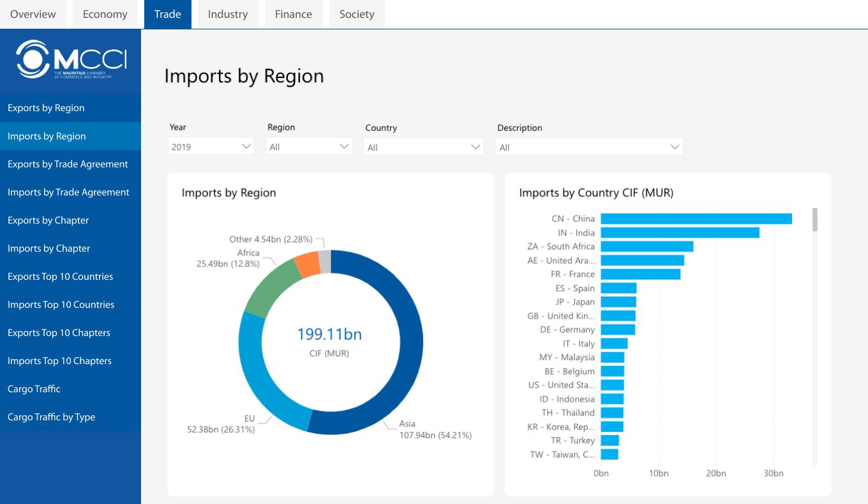The width and height of the screenshot is (868, 504).
Task: Open the Country filter dropdown
Action: click(423, 148)
